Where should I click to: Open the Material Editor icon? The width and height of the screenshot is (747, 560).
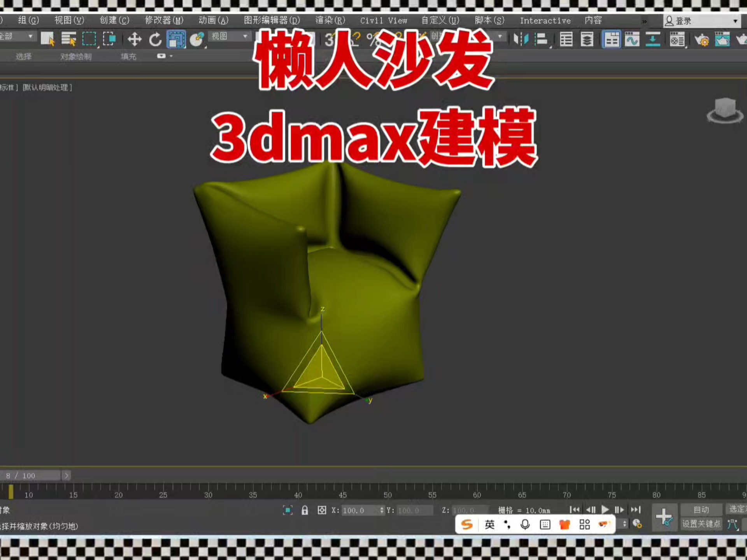pyautogui.click(x=677, y=40)
